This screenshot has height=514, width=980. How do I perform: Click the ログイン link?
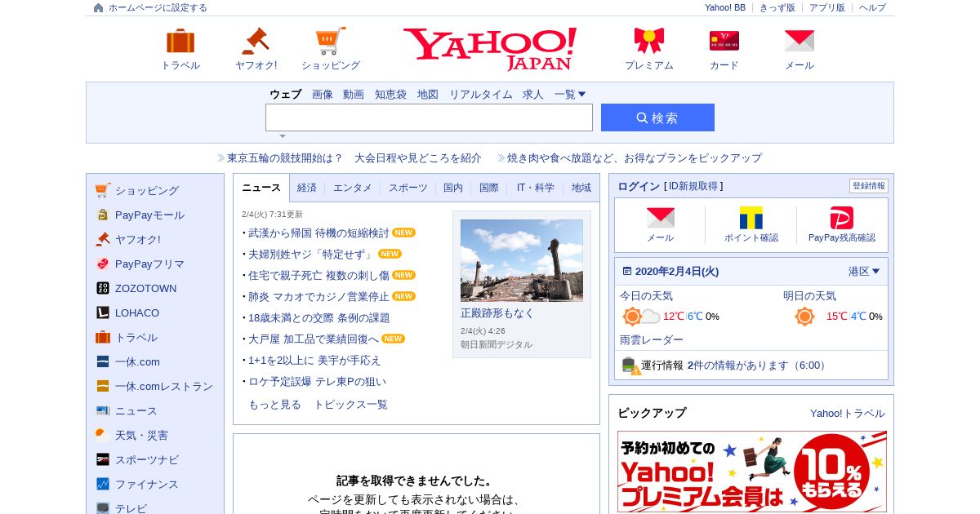click(x=639, y=186)
